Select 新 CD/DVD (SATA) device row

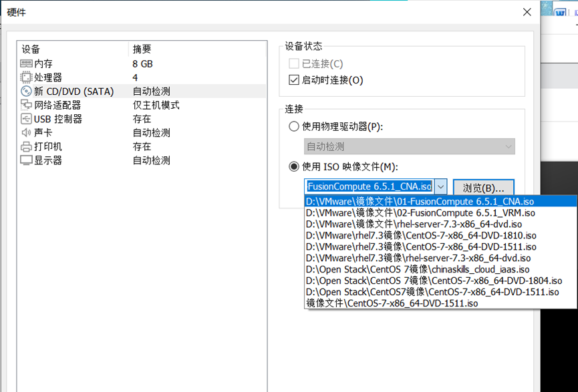point(142,91)
